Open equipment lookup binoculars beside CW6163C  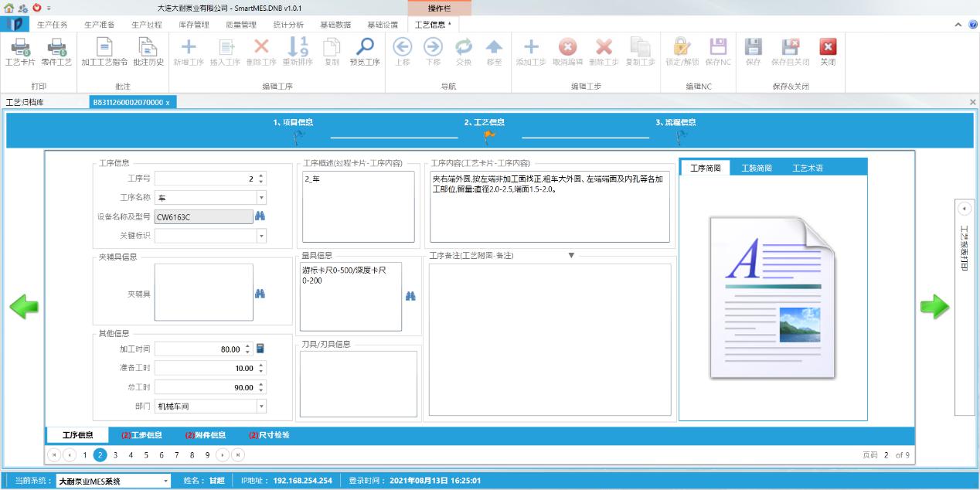(x=260, y=216)
